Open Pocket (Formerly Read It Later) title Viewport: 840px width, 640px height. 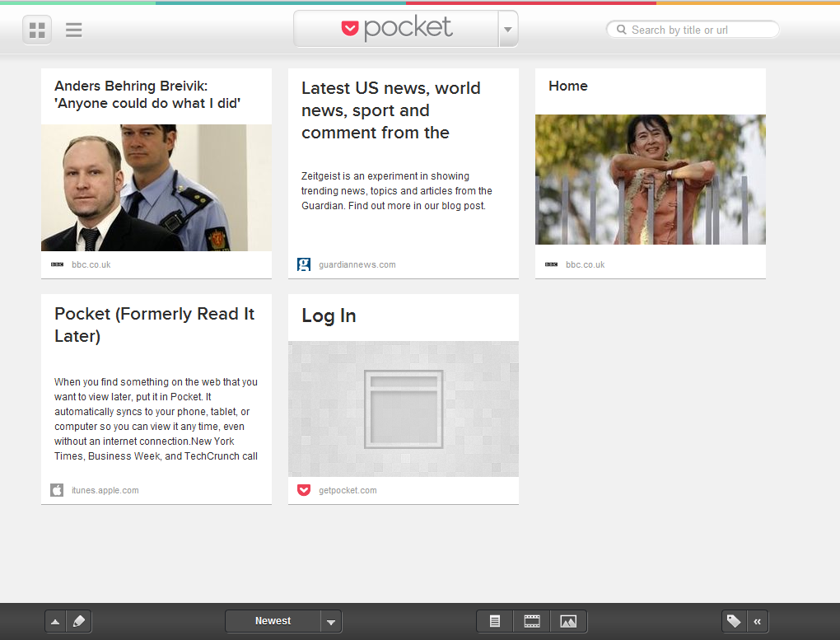(x=154, y=325)
